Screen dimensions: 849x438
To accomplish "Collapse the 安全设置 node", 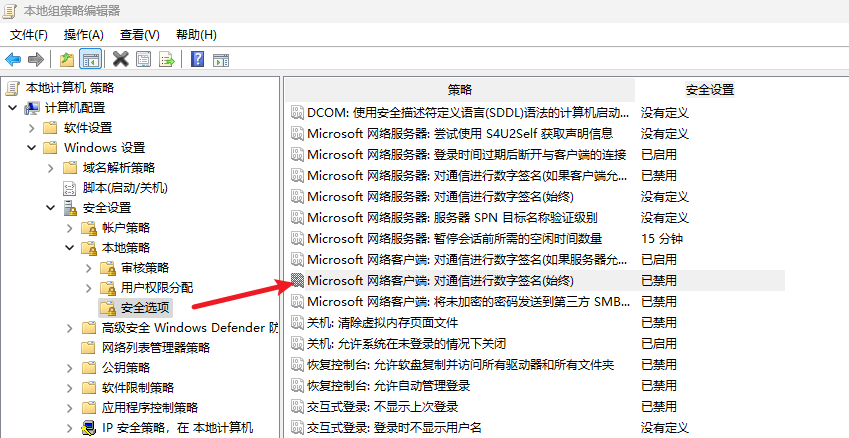I will point(51,208).
